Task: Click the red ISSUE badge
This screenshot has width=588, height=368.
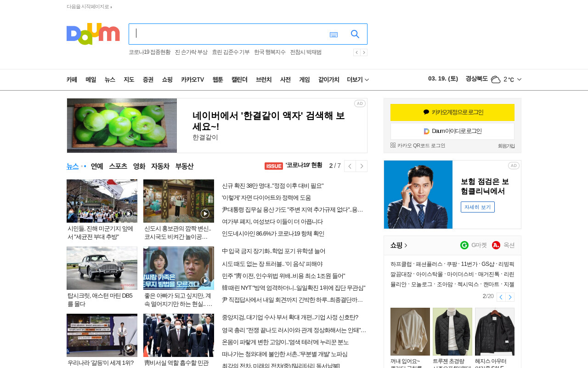Action: (x=274, y=166)
